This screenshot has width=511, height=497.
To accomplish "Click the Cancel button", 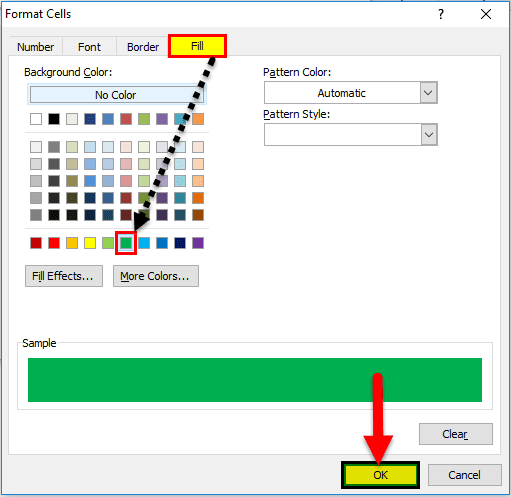I will [464, 475].
